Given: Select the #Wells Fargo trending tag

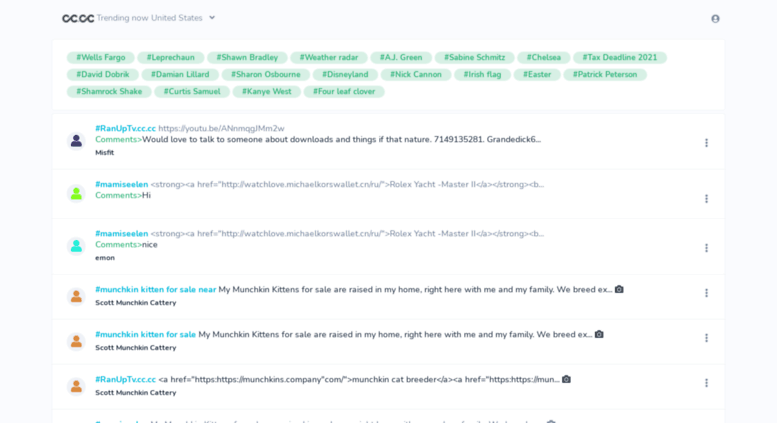Looking at the screenshot, I should click(x=101, y=57).
